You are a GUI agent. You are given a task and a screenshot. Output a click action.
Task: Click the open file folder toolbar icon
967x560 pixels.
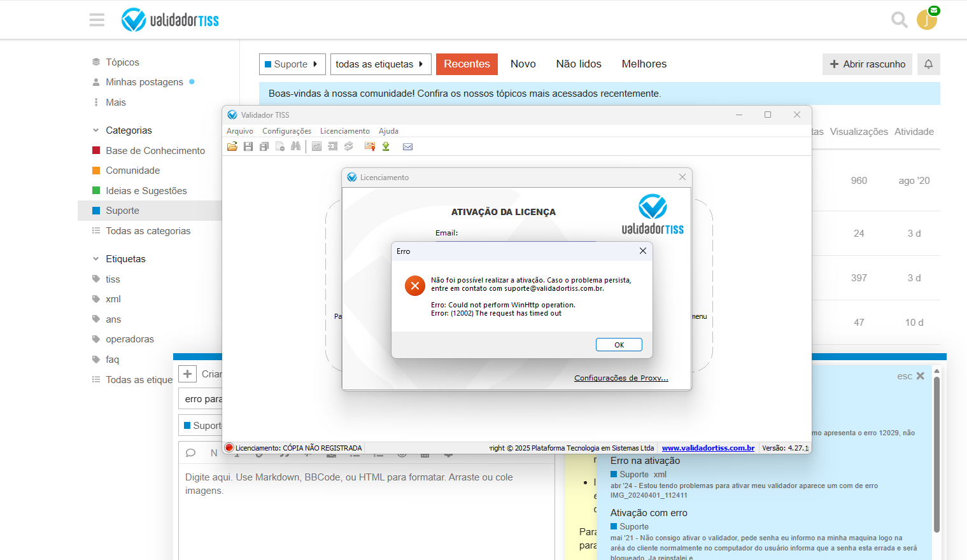tap(232, 146)
